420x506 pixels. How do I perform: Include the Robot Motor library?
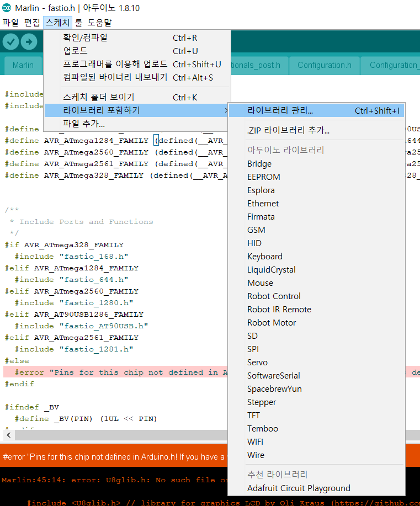pyautogui.click(x=316, y=322)
